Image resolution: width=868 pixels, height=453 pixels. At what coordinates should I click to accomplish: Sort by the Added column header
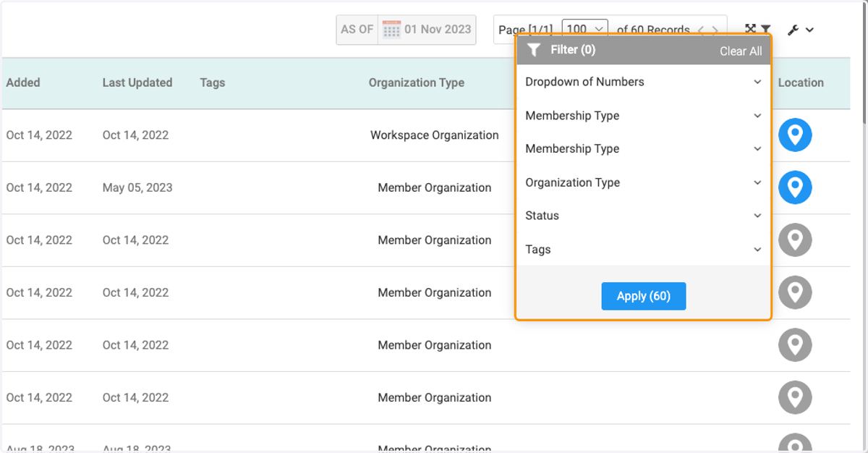click(x=23, y=82)
